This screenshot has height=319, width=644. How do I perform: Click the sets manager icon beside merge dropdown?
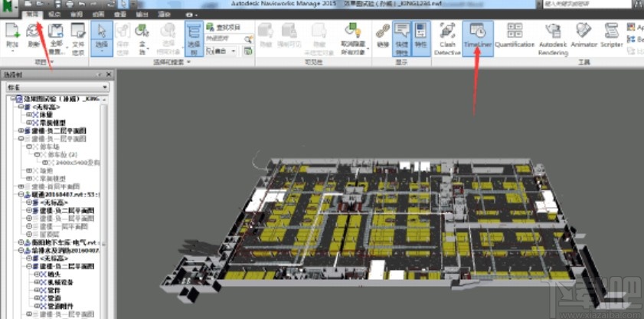click(x=248, y=51)
